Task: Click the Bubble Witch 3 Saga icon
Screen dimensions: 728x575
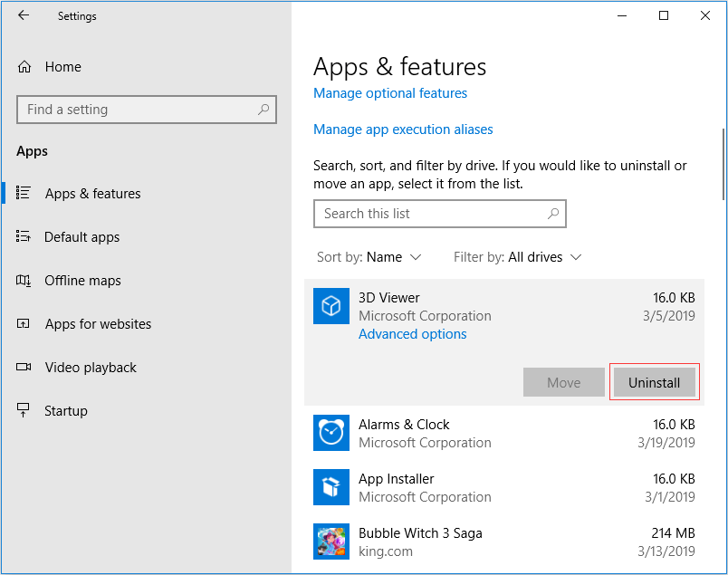Action: [x=331, y=541]
